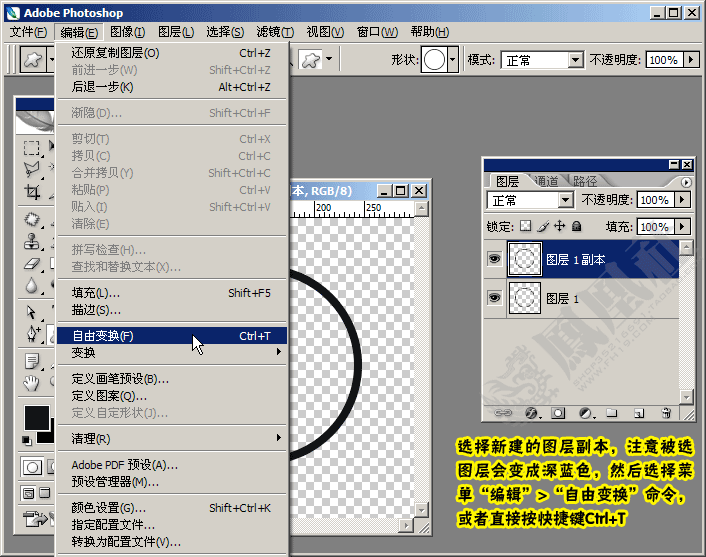The height and width of the screenshot is (557, 706).
Task: Click document window vertical scrollbar down arrow
Action: click(x=421, y=510)
